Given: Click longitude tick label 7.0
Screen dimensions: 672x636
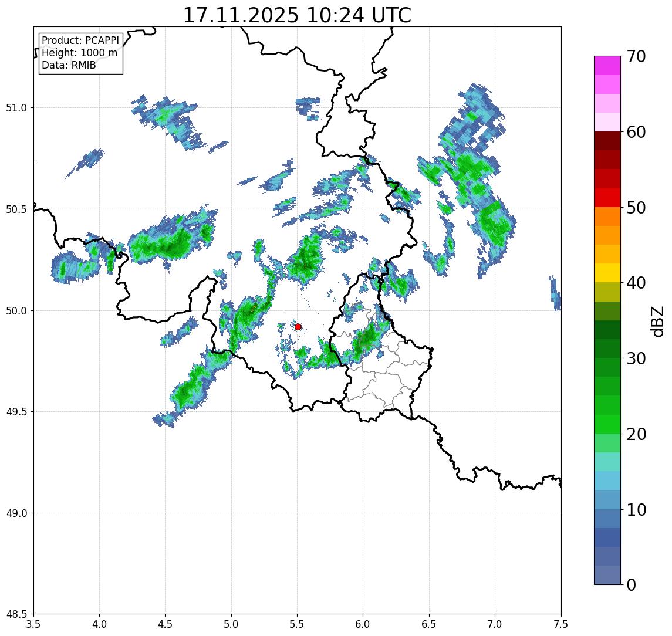Looking at the screenshot, I should pos(495,624).
